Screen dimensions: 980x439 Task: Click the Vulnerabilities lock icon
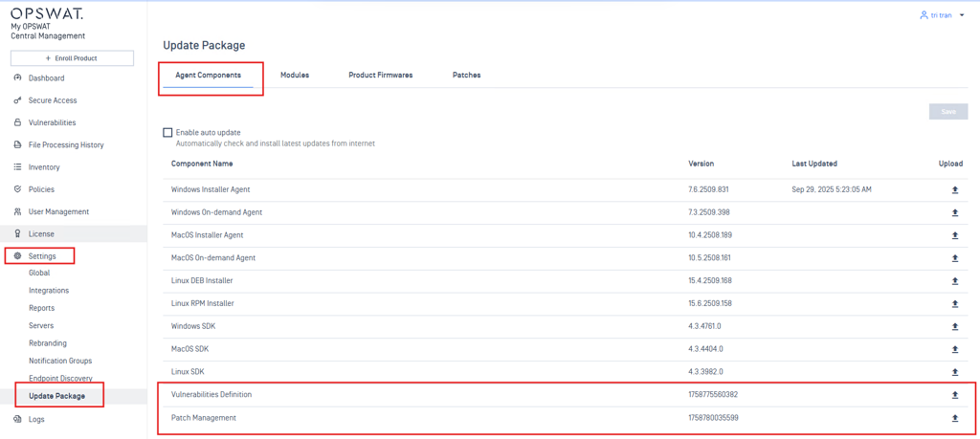pos(17,122)
